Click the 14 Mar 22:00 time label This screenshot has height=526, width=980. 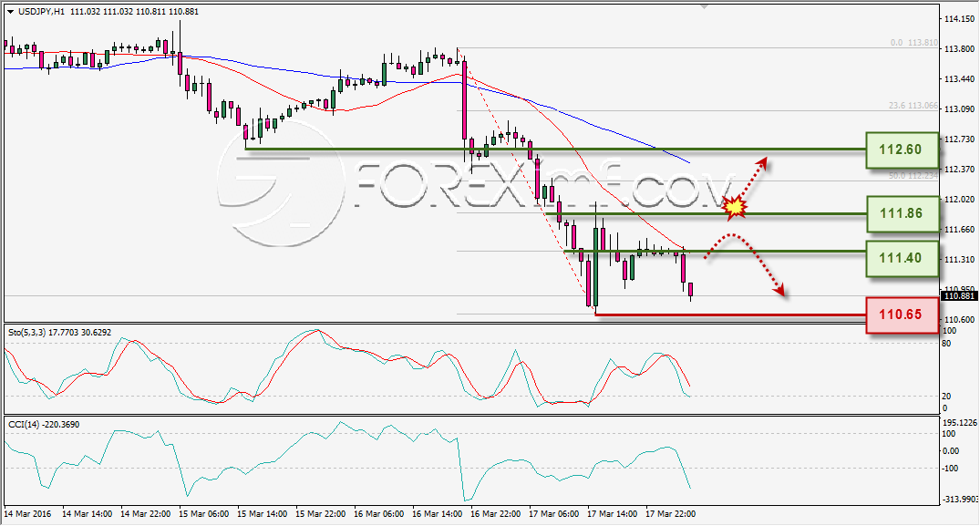pyautogui.click(x=146, y=513)
